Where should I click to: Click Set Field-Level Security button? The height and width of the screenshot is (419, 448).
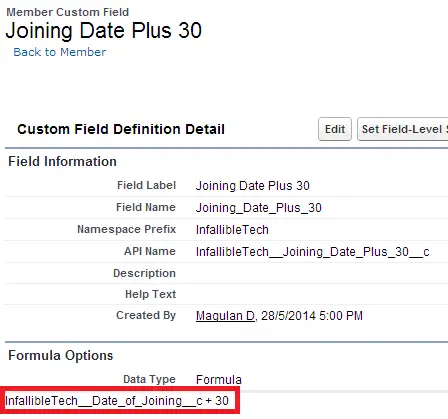click(x=403, y=129)
